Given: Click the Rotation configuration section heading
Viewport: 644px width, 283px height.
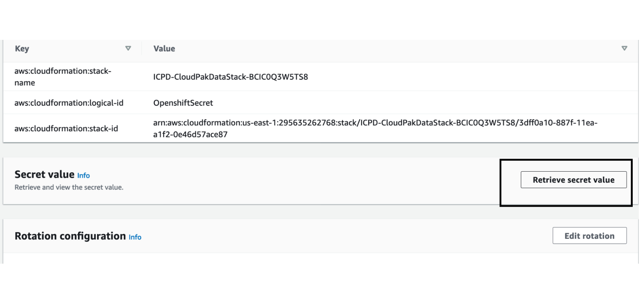Looking at the screenshot, I should tap(70, 236).
